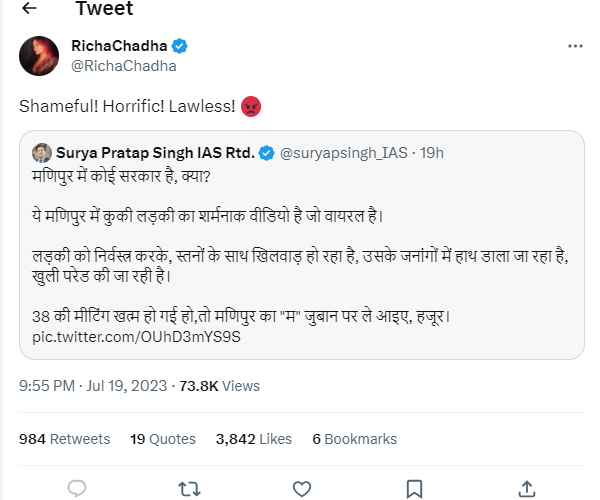Bookmark this tweet
This screenshot has width=600, height=500.
coord(414,488)
